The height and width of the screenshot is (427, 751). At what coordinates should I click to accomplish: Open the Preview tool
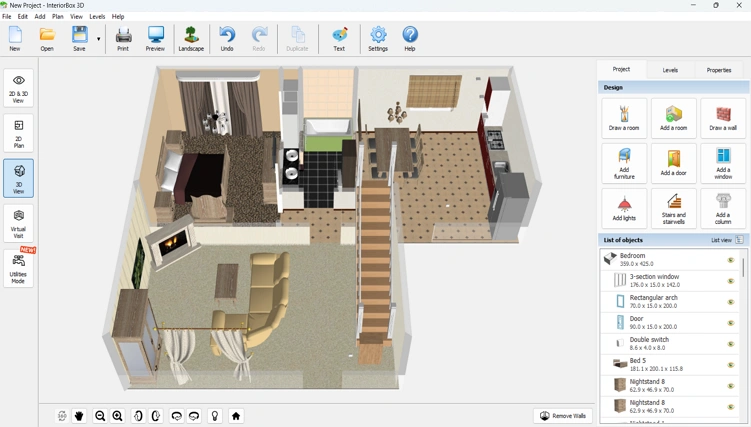(155, 38)
